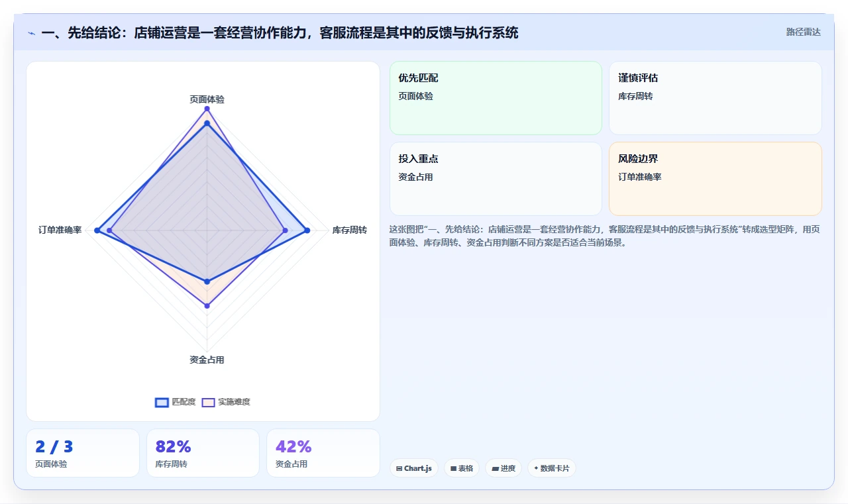Toggle the 匹配度 legend swatch

pos(162,402)
